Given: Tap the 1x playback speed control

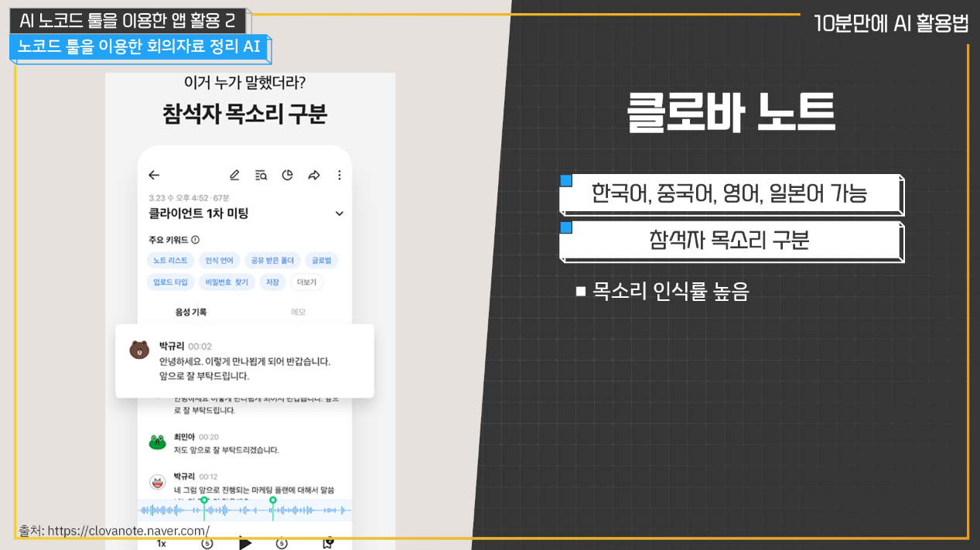Looking at the screenshot, I should (x=162, y=543).
